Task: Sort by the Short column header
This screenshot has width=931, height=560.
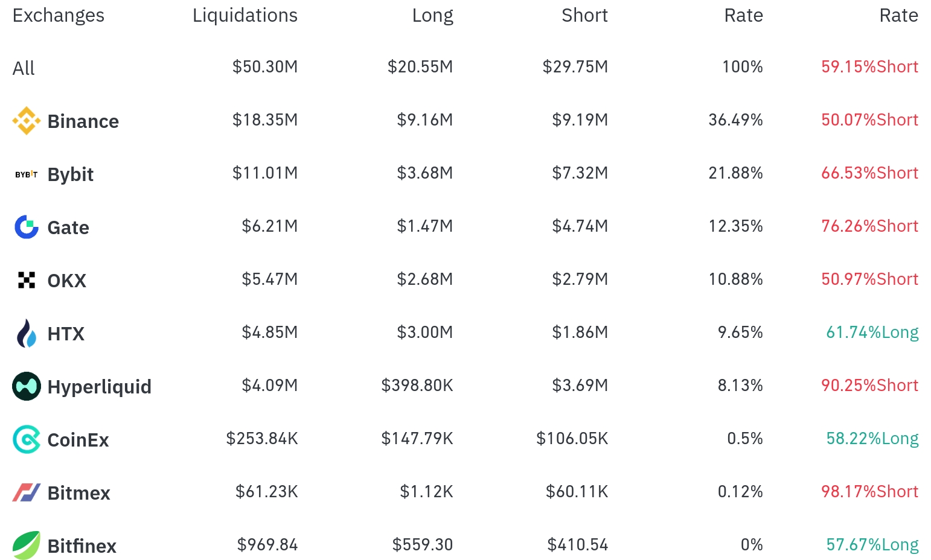Action: pyautogui.click(x=584, y=15)
